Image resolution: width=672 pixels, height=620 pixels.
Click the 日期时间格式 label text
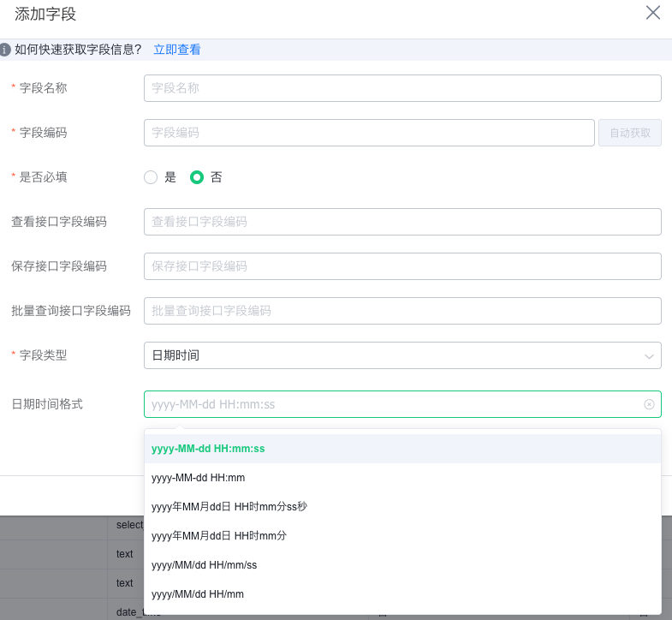[47, 404]
